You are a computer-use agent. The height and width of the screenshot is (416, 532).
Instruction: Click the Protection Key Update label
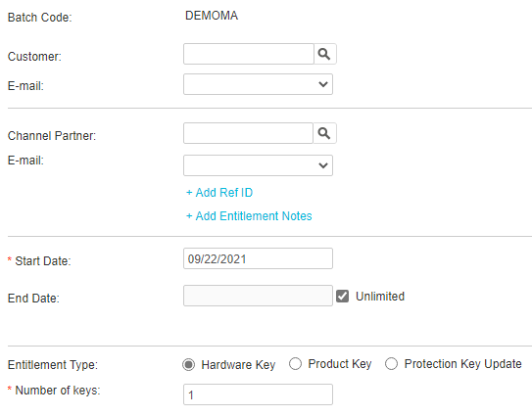(462, 364)
